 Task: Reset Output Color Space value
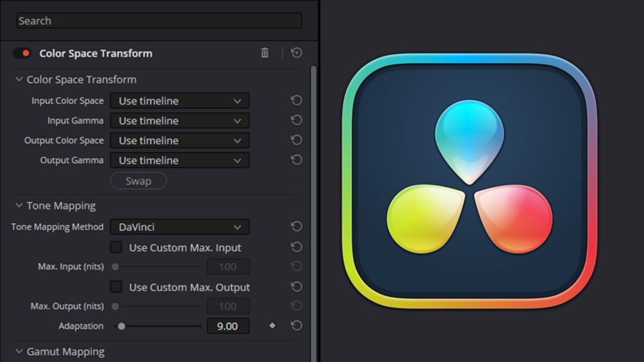[x=297, y=140]
